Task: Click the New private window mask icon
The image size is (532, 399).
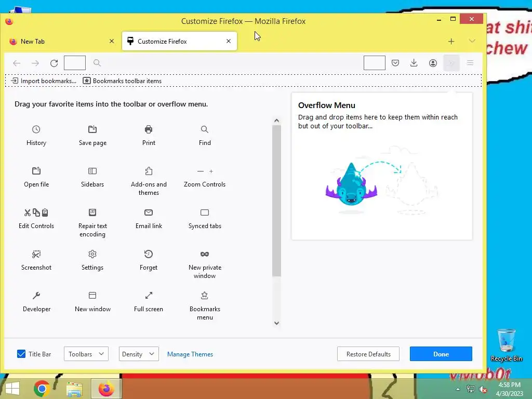Action: 205,254
